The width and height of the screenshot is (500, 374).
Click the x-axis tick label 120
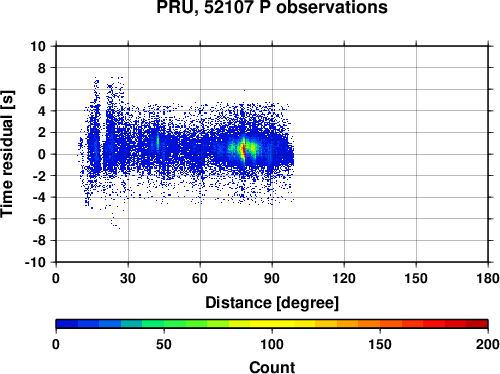coord(344,278)
